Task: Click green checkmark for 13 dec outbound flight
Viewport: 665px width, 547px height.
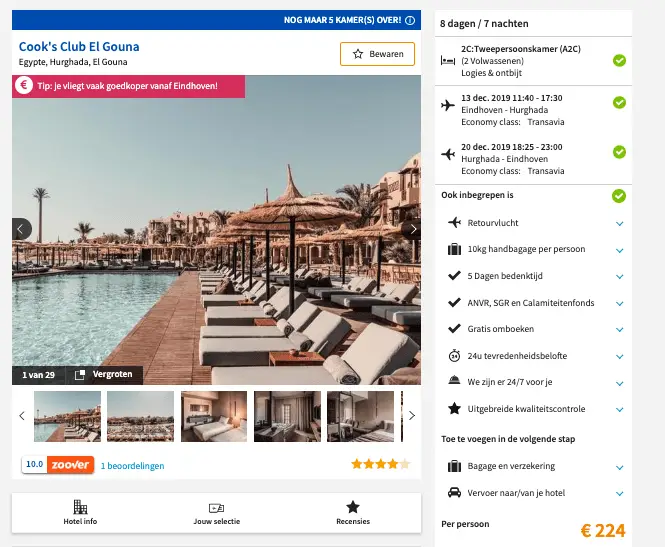Action: (x=619, y=103)
